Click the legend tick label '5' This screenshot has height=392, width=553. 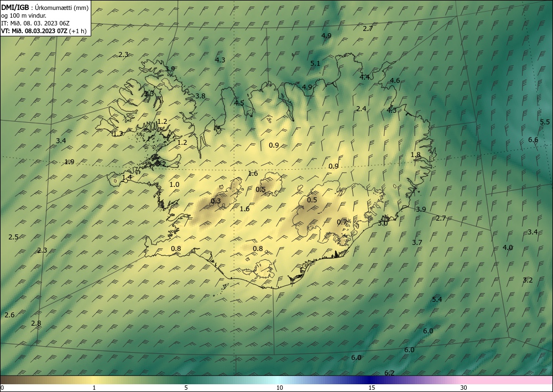pyautogui.click(x=186, y=388)
